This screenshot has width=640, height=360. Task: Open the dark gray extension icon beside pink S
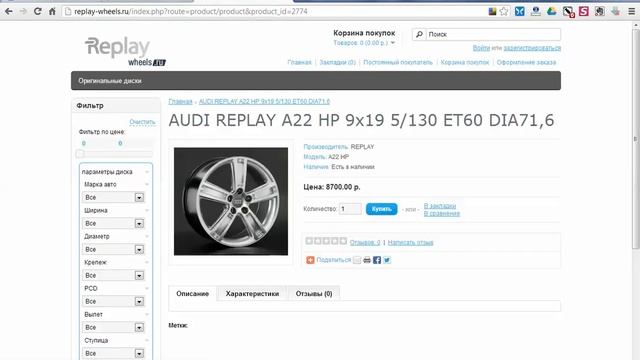tap(600, 11)
